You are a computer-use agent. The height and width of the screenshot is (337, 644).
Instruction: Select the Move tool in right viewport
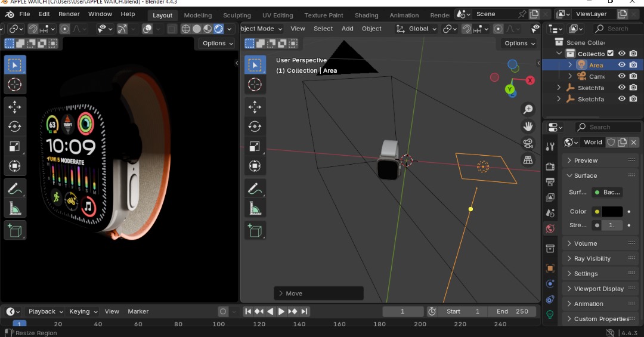255,107
